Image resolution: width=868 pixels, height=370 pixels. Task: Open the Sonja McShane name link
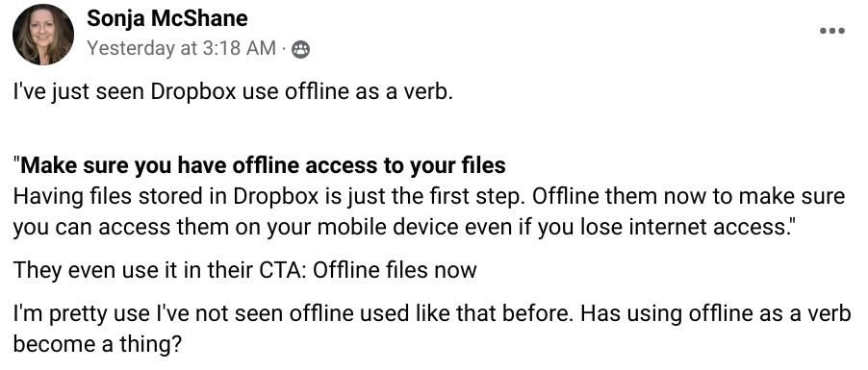(167, 19)
